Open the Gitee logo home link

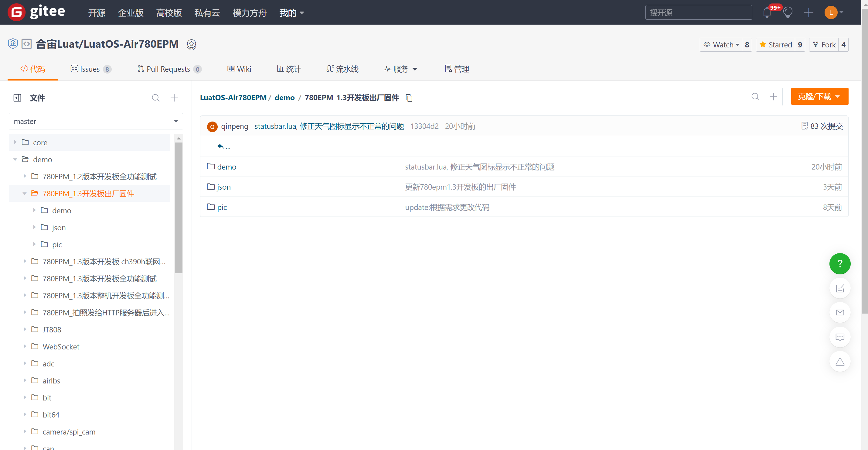(36, 12)
